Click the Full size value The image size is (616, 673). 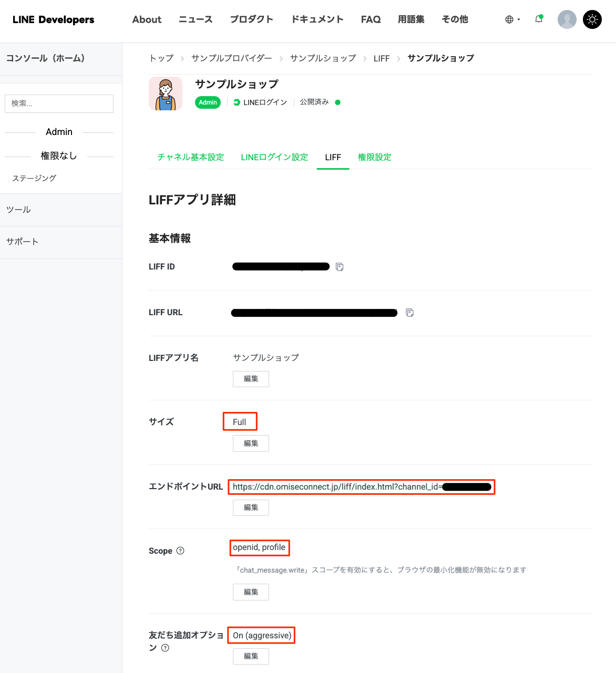(x=240, y=422)
